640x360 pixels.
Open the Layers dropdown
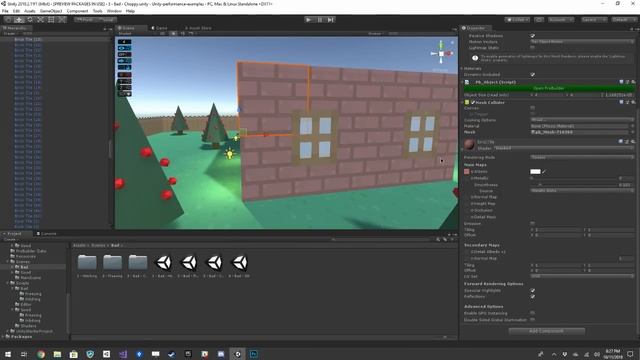594,20
